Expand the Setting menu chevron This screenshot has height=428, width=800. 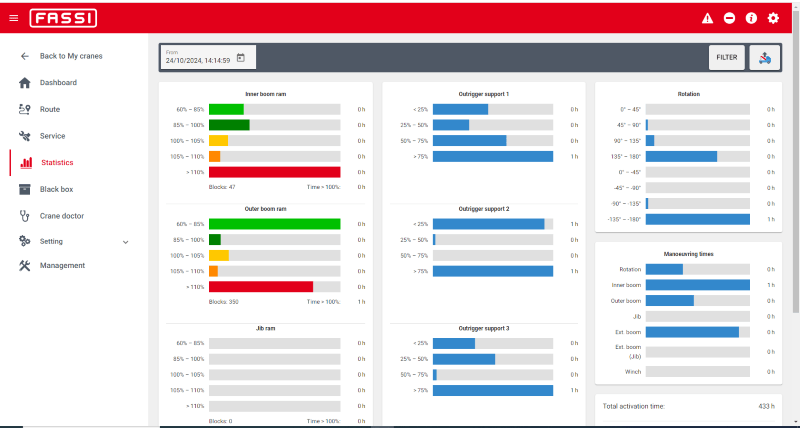126,242
